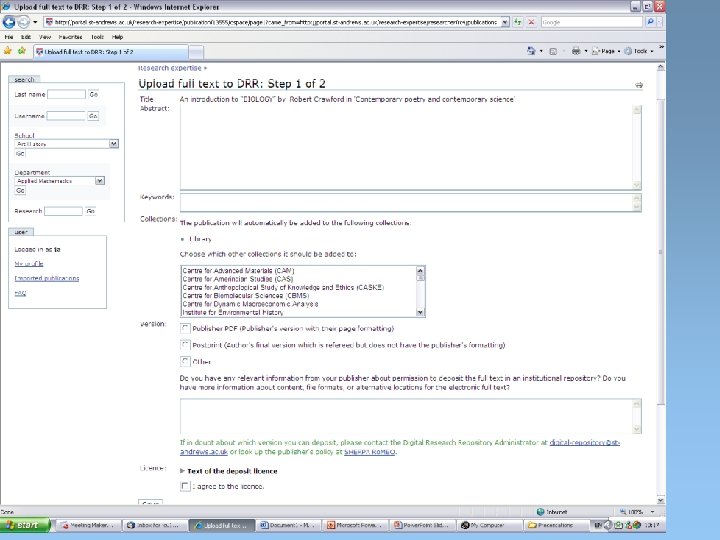This screenshot has width=720, height=540.
Task: Click Research expertise breadcrumb link
Action: click(x=170, y=68)
